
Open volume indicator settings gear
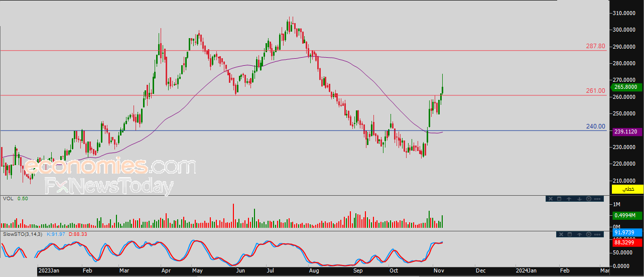589,199
